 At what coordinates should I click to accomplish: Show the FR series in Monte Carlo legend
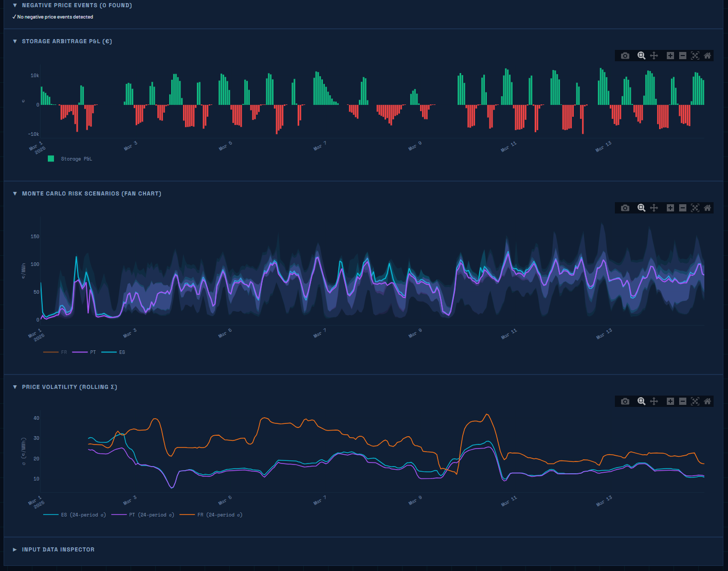tap(55, 352)
